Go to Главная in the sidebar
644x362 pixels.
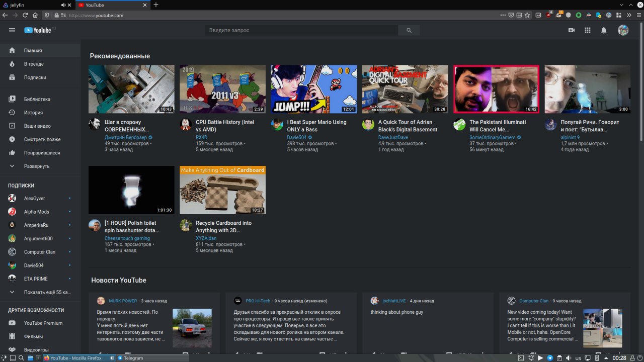(x=40, y=51)
